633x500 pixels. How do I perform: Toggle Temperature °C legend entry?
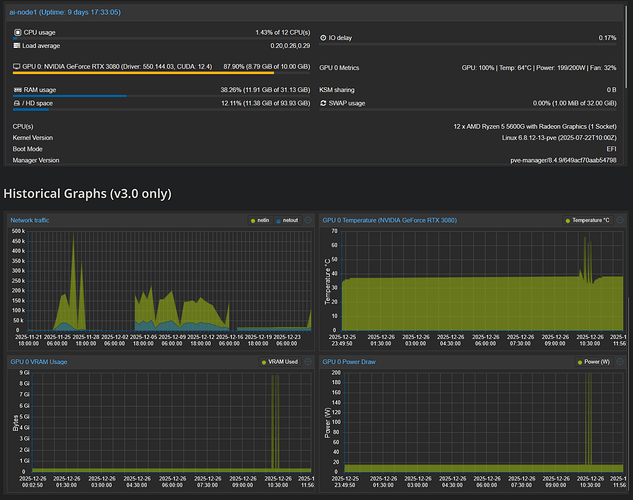pyautogui.click(x=587, y=219)
